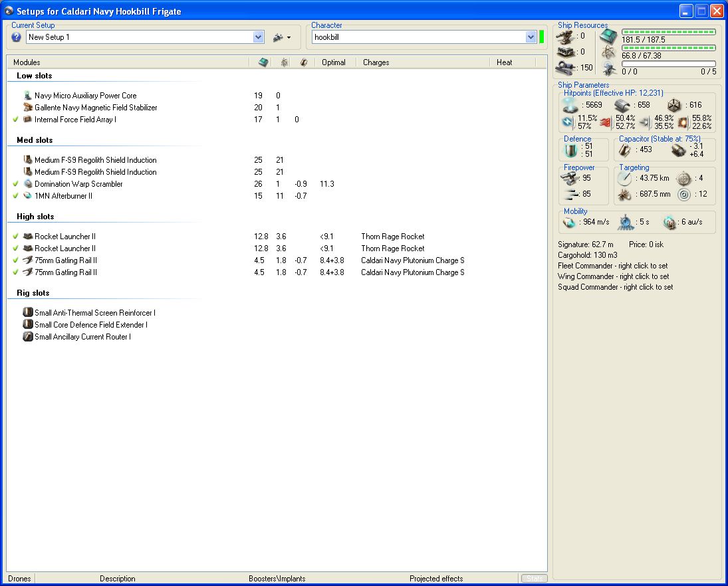Click the blue help question mark icon

pyautogui.click(x=16, y=37)
